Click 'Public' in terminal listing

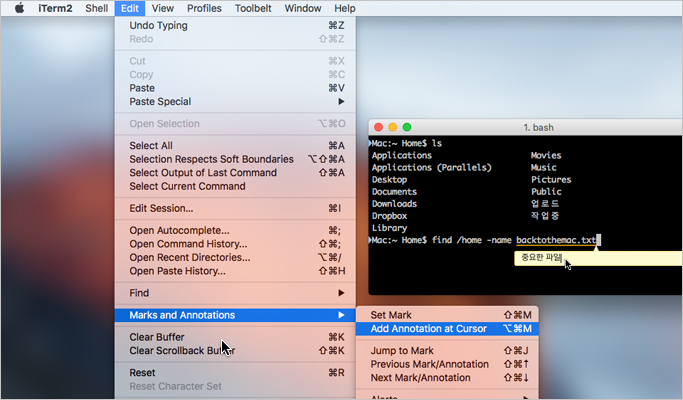click(546, 192)
